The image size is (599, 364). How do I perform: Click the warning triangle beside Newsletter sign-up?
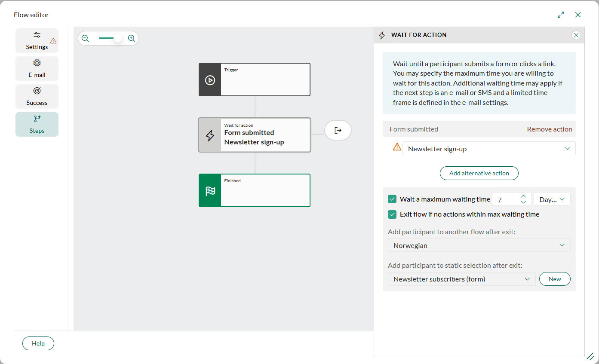tap(397, 147)
